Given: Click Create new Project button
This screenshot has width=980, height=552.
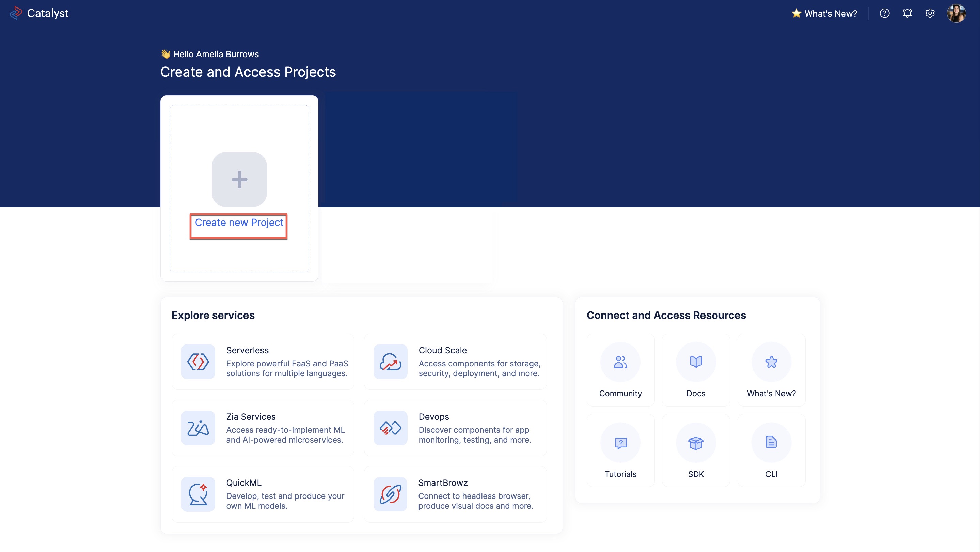Looking at the screenshot, I should (x=239, y=223).
